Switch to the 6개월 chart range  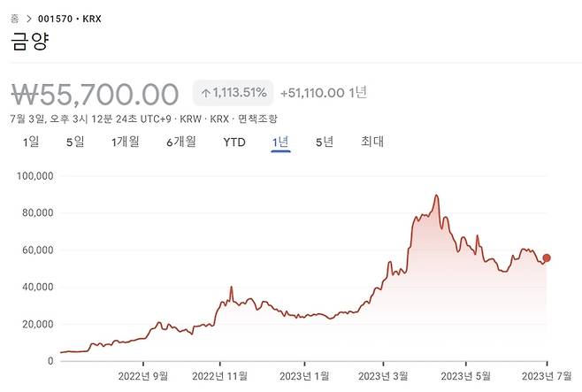tap(181, 142)
